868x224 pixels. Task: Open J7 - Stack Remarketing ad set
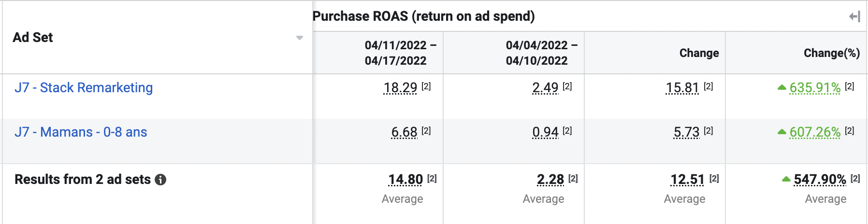[x=84, y=88]
